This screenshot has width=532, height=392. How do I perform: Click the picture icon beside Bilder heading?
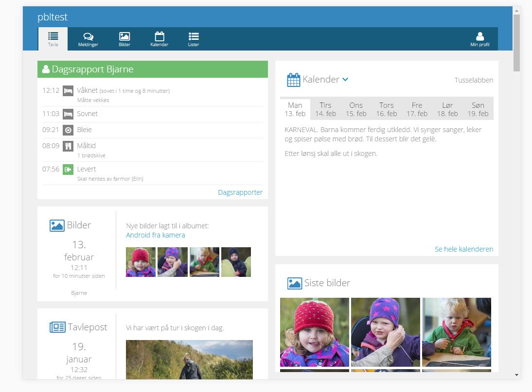[x=57, y=226]
